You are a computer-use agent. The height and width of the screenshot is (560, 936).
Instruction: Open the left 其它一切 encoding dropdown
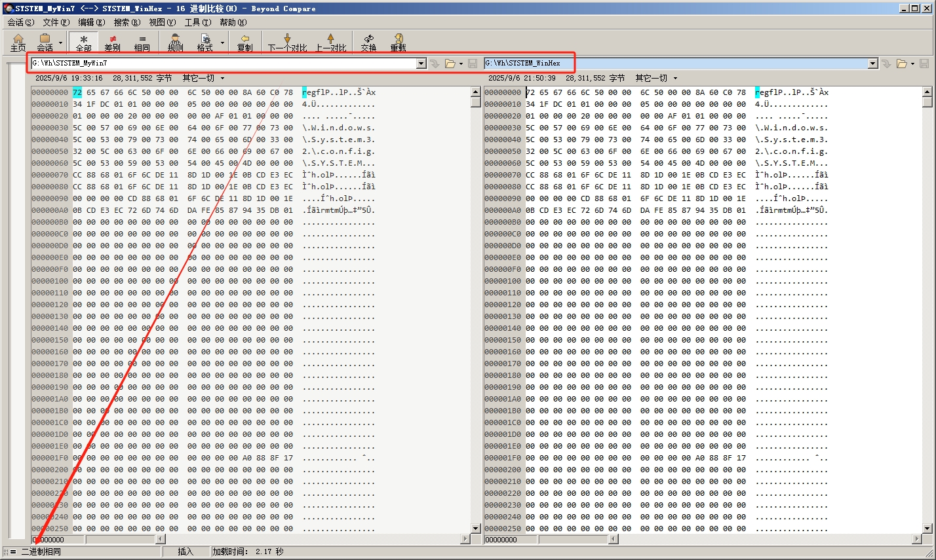pyautogui.click(x=203, y=79)
